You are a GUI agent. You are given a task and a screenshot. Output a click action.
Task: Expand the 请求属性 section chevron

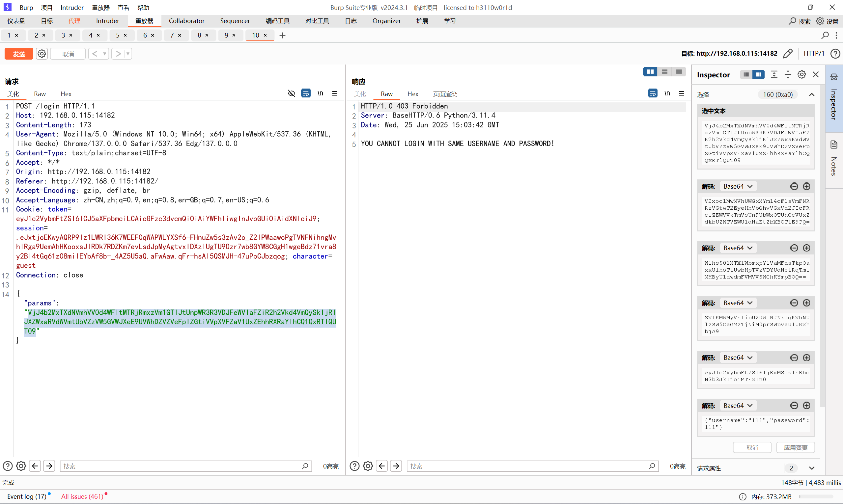click(x=811, y=468)
